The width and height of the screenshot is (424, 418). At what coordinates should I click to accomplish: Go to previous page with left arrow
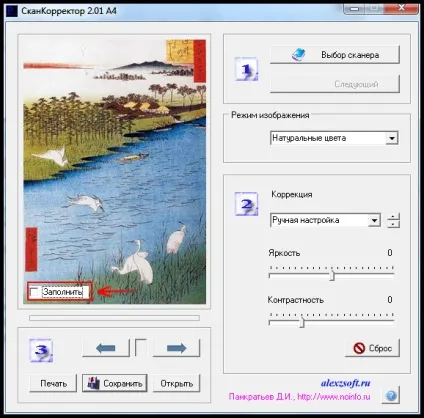tap(106, 348)
